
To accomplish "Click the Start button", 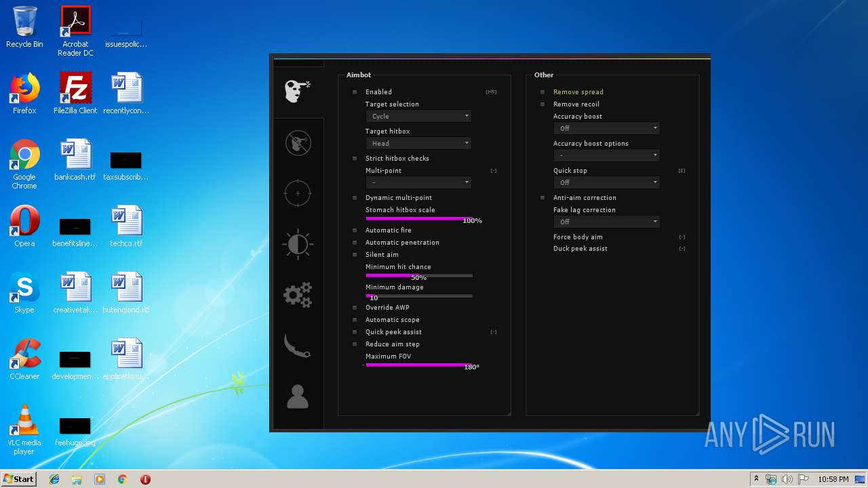I will [x=19, y=479].
